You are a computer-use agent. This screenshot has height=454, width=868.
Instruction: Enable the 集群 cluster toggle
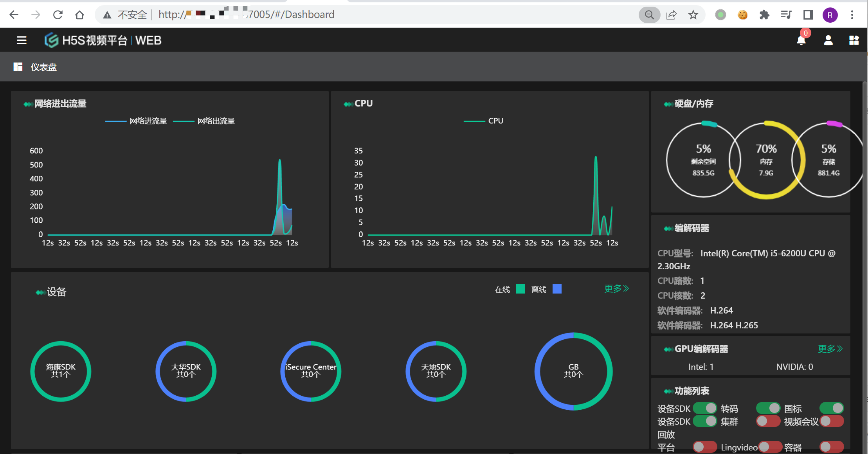(x=768, y=421)
